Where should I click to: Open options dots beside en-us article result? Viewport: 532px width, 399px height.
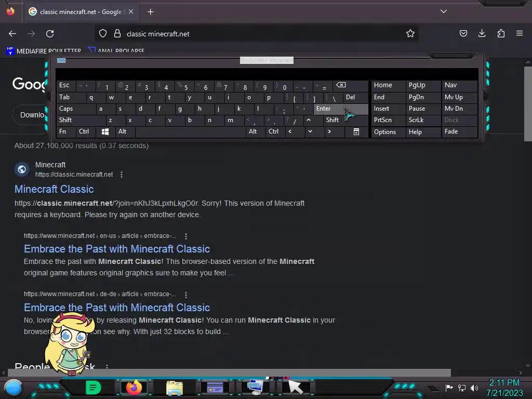click(x=185, y=236)
